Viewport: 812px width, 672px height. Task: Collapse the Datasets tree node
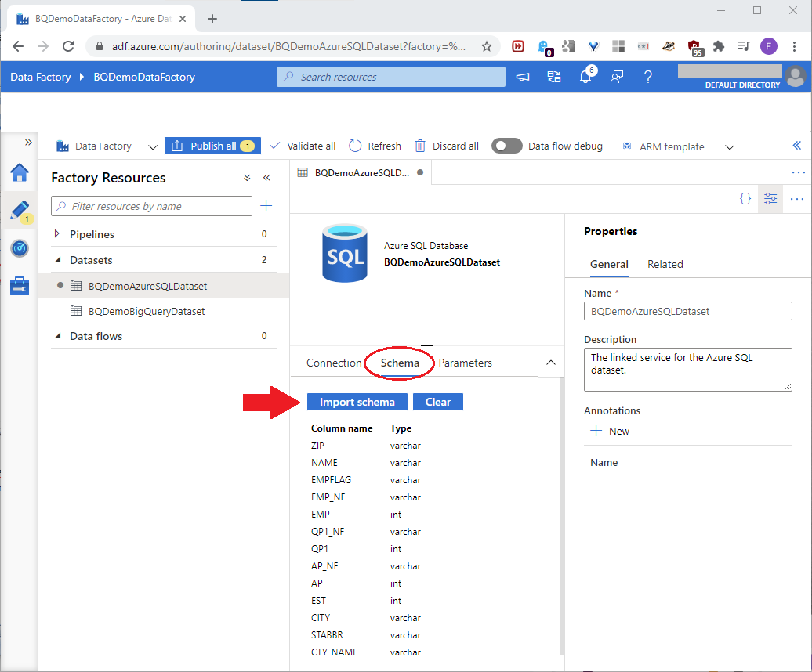57,260
